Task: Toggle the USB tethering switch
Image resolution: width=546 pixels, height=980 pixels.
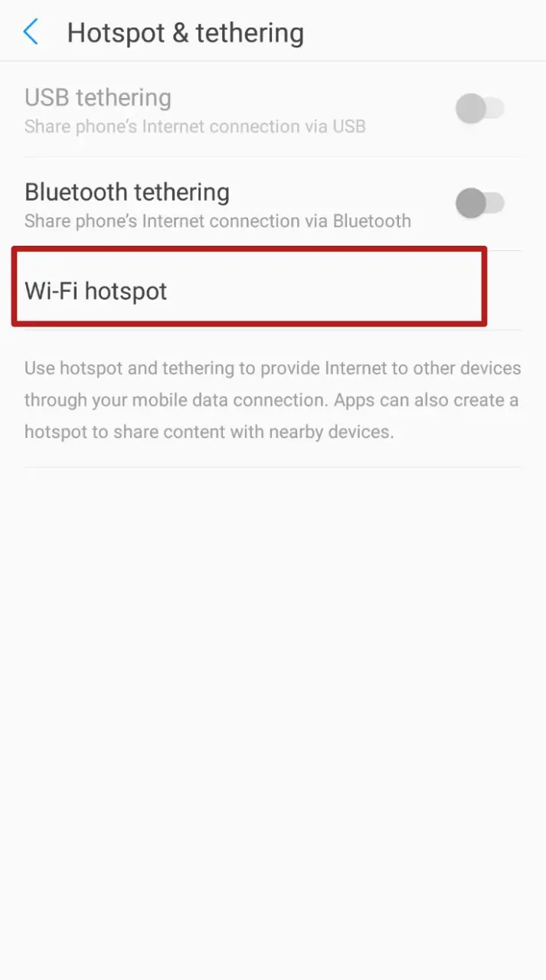Action: [x=480, y=109]
